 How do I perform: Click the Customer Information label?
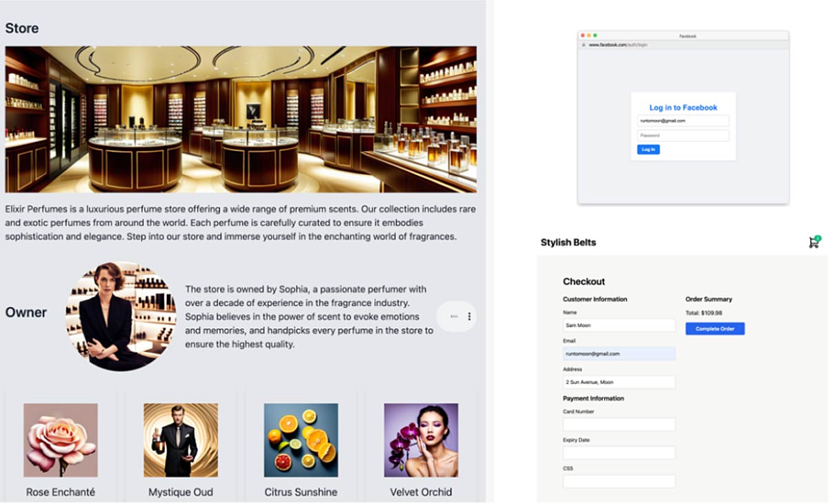(x=595, y=299)
